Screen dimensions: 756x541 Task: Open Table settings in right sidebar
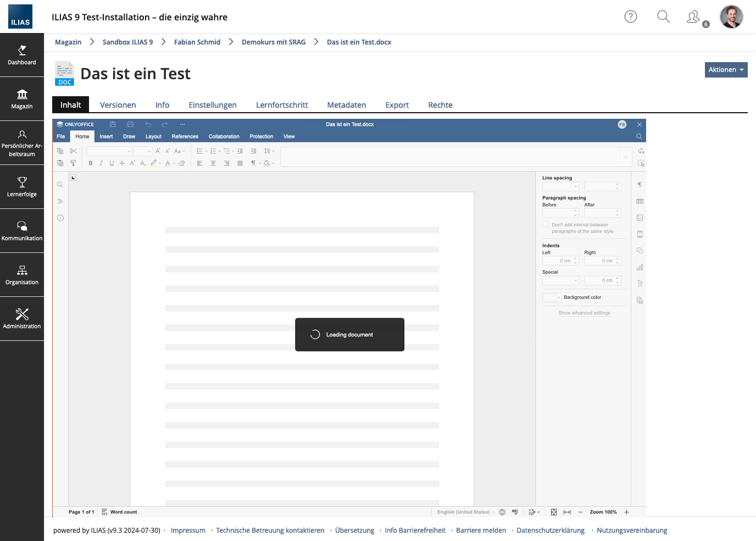pyautogui.click(x=640, y=202)
